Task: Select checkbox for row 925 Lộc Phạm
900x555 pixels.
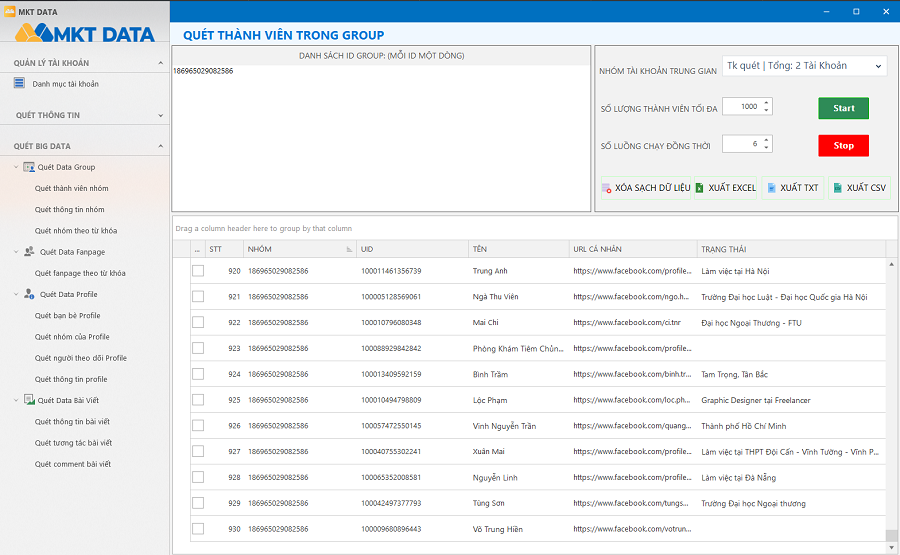Action: click(x=198, y=400)
